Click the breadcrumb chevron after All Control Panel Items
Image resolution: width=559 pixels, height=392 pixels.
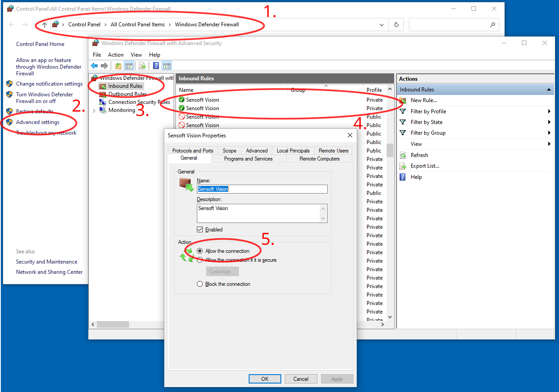coord(170,25)
